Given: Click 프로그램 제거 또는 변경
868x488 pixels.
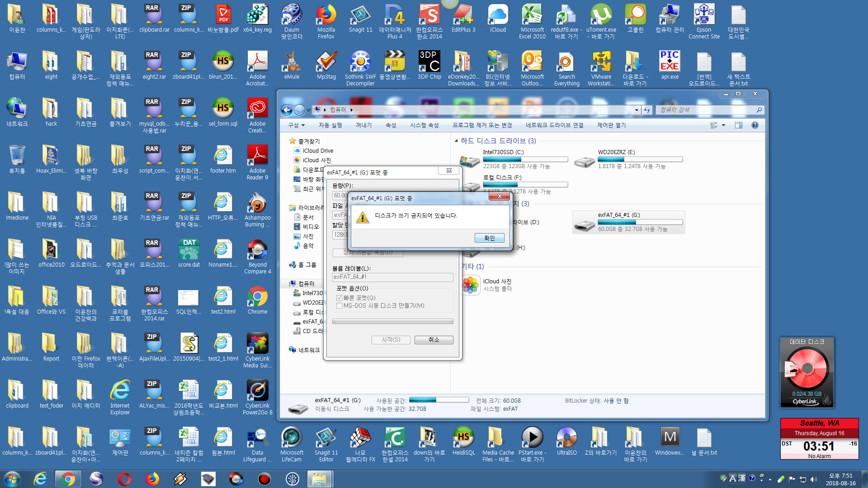Looking at the screenshot, I should (x=482, y=125).
